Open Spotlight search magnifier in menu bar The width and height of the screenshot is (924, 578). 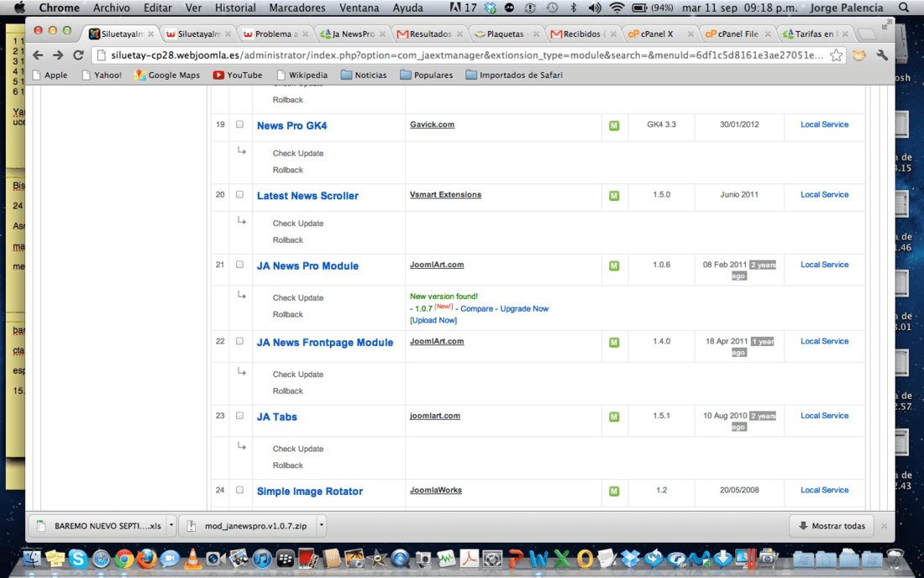[x=904, y=8]
